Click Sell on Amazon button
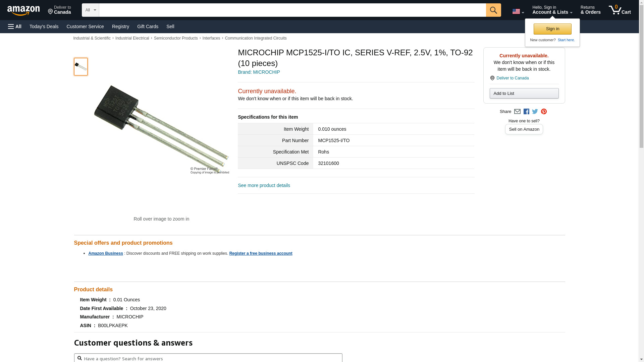This screenshot has width=644, height=362. coord(524,129)
